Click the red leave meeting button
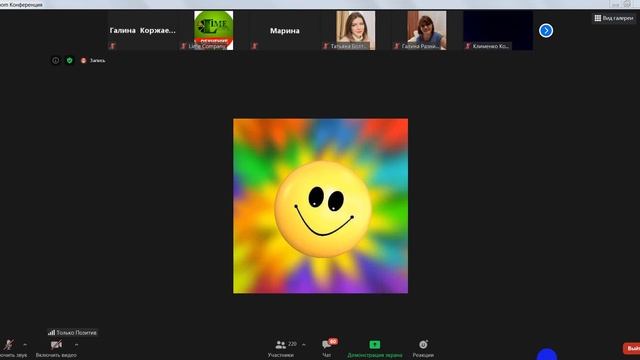Screen dimensions: 640x360 click(631, 348)
